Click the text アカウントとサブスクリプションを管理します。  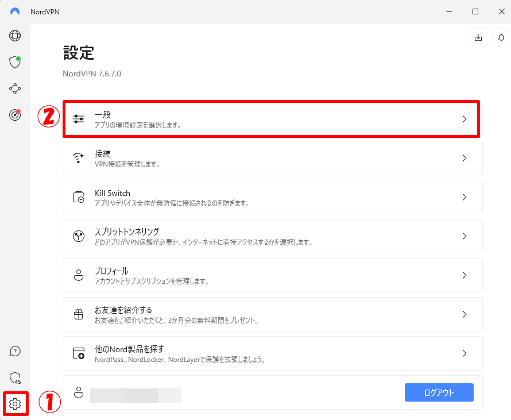152,281
